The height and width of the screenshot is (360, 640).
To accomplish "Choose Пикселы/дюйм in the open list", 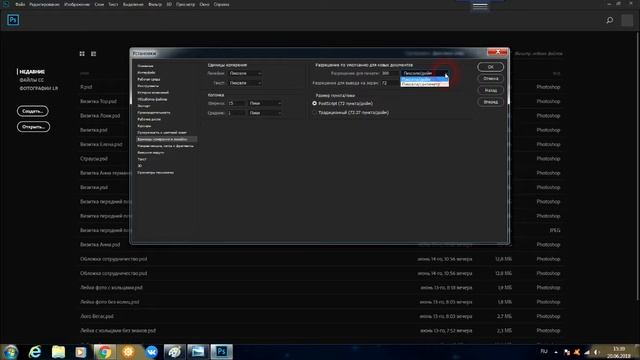I will (424, 80).
